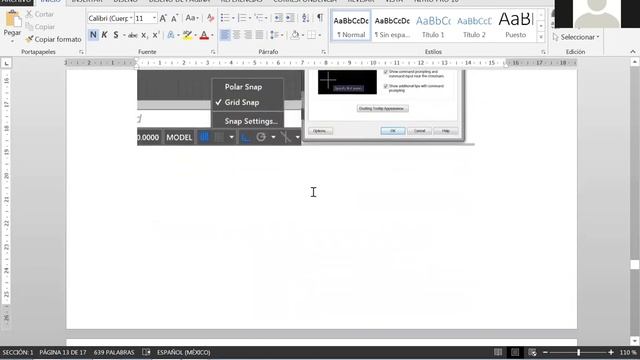This screenshot has height=360, width=640.
Task: Open line spacing options
Action: click(276, 35)
